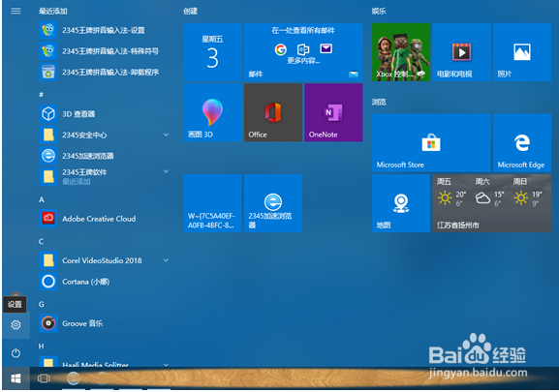Click the H letter index header
The image size is (559, 392).
(x=42, y=347)
